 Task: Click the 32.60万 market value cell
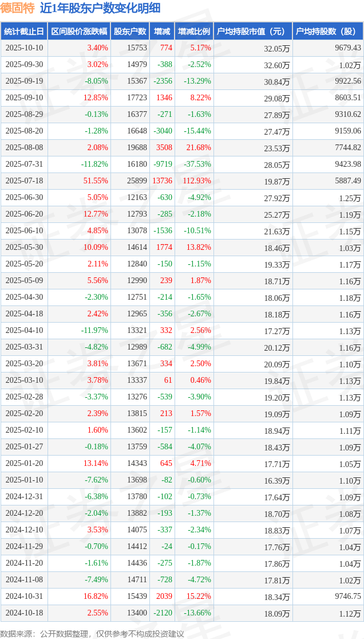tap(276, 65)
